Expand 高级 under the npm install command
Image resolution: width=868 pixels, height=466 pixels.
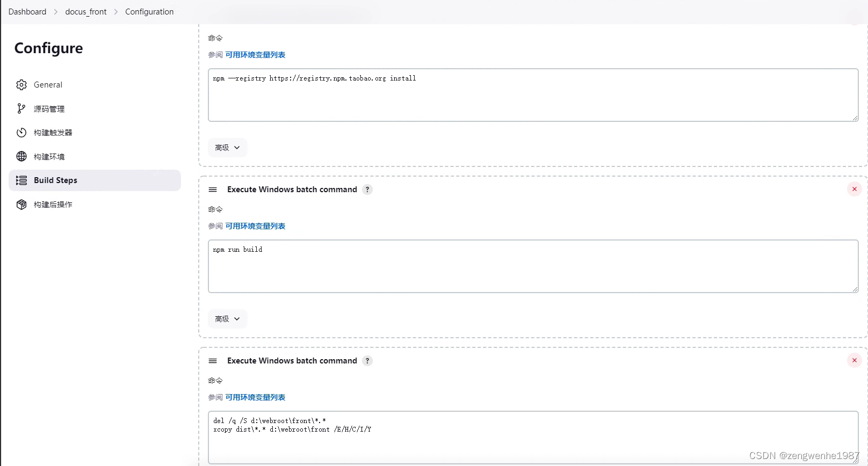click(x=227, y=148)
